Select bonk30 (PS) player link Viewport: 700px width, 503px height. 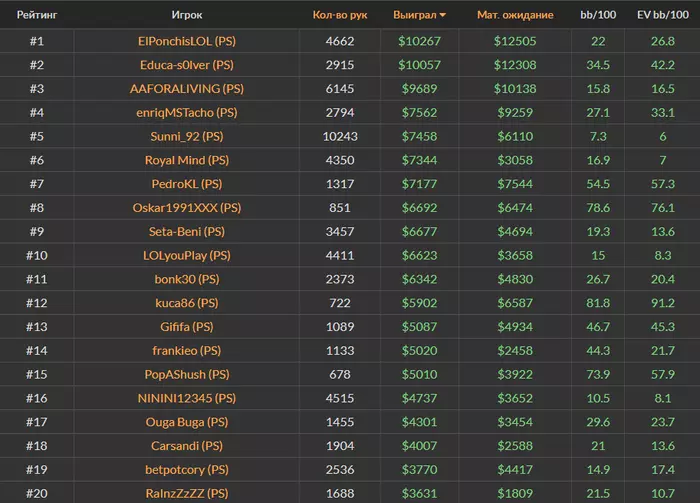pos(186,279)
